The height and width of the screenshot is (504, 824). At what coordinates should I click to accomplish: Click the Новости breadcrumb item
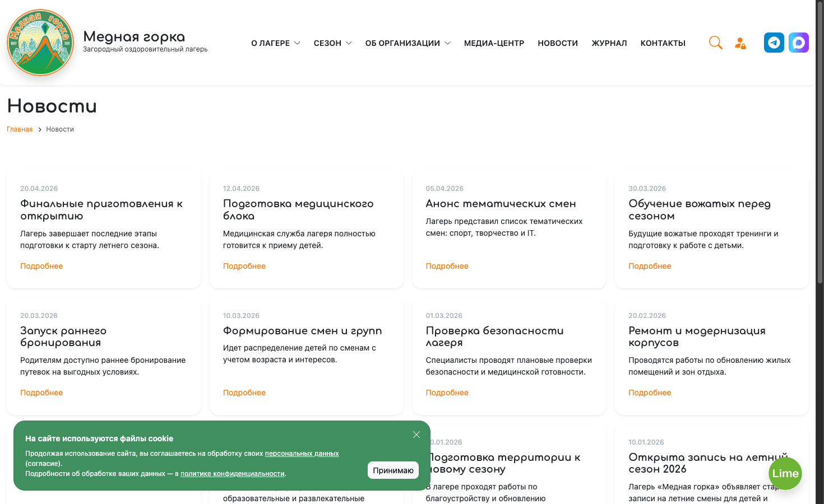click(60, 129)
